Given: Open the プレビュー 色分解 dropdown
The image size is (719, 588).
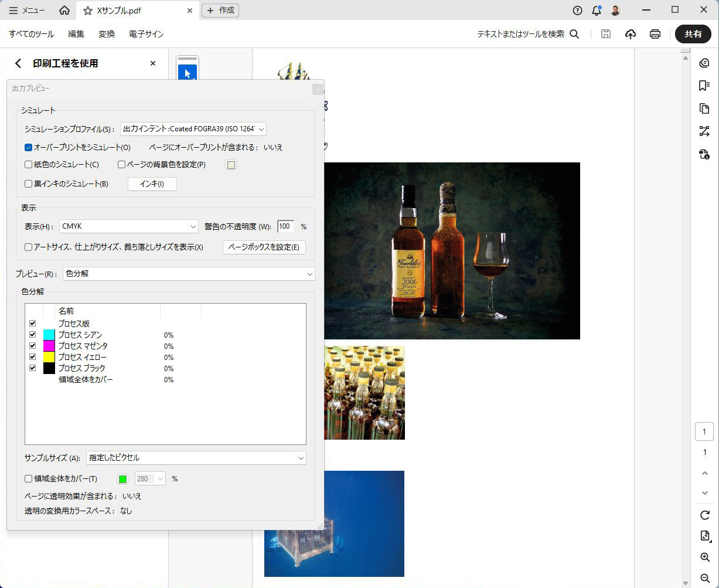Looking at the screenshot, I should tap(188, 274).
